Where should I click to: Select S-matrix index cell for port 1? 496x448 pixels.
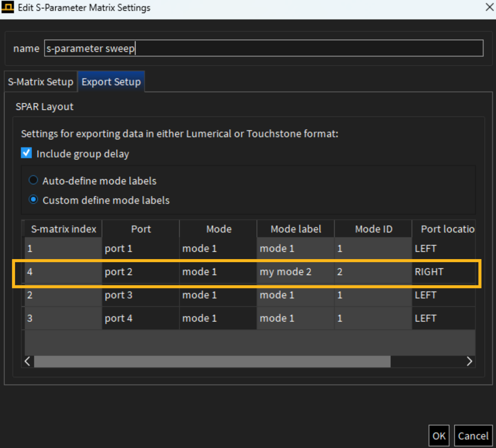click(63, 249)
